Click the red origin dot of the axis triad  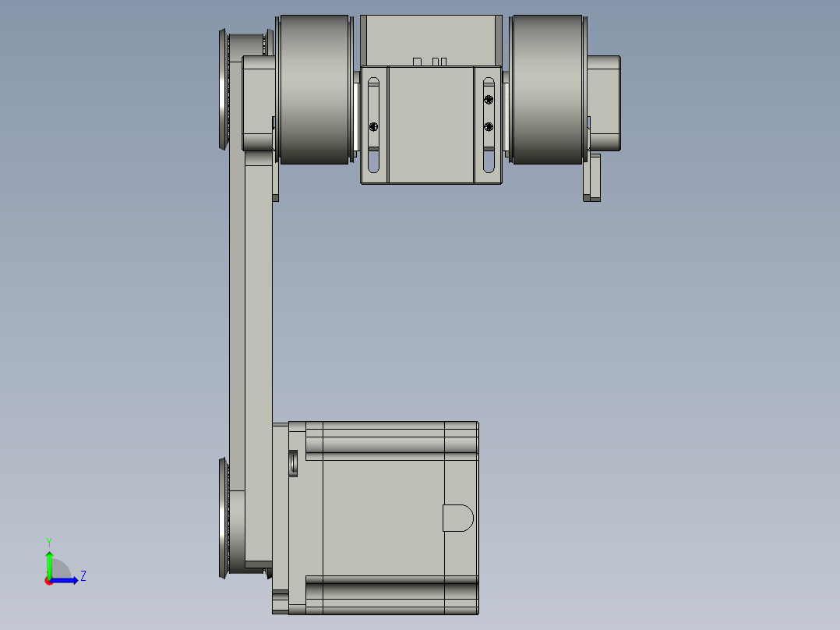click(x=48, y=581)
